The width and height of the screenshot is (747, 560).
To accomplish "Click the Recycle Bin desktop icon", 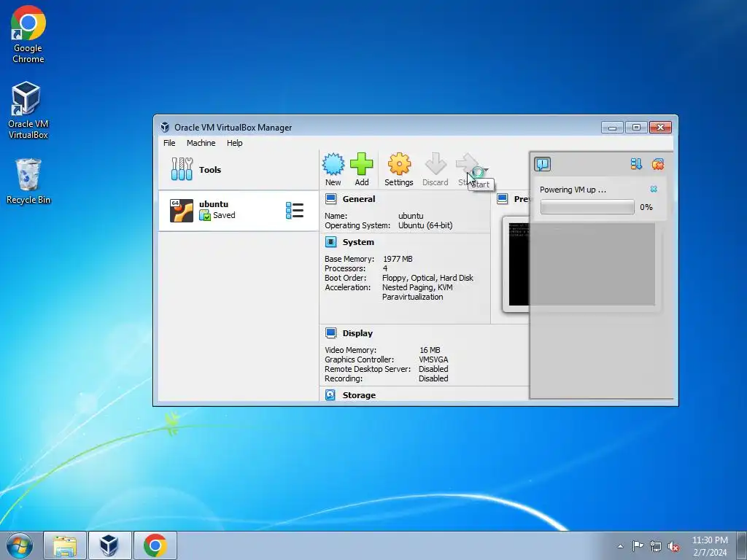I will tap(28, 182).
